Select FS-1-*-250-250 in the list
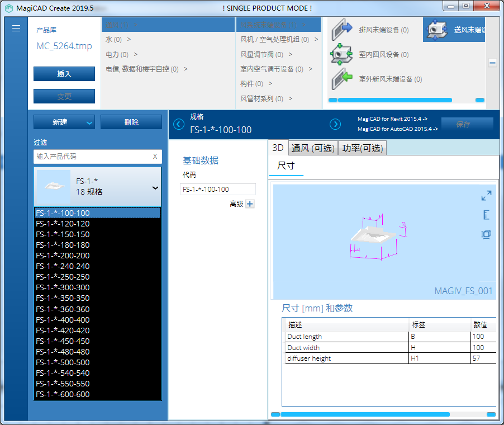Viewport: 504px width, 425px height. [97, 277]
